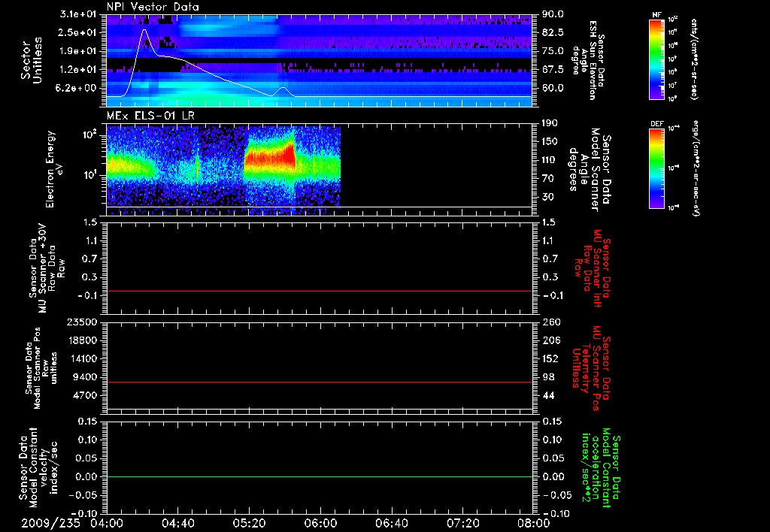The image size is (770, 532).
Task: Click the NF color bar
Action: click(x=656, y=59)
